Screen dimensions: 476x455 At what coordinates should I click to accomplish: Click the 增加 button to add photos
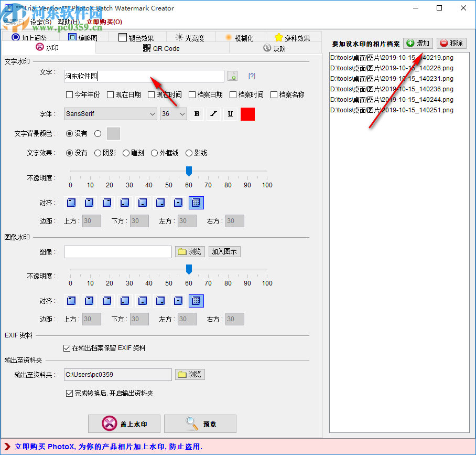click(417, 44)
